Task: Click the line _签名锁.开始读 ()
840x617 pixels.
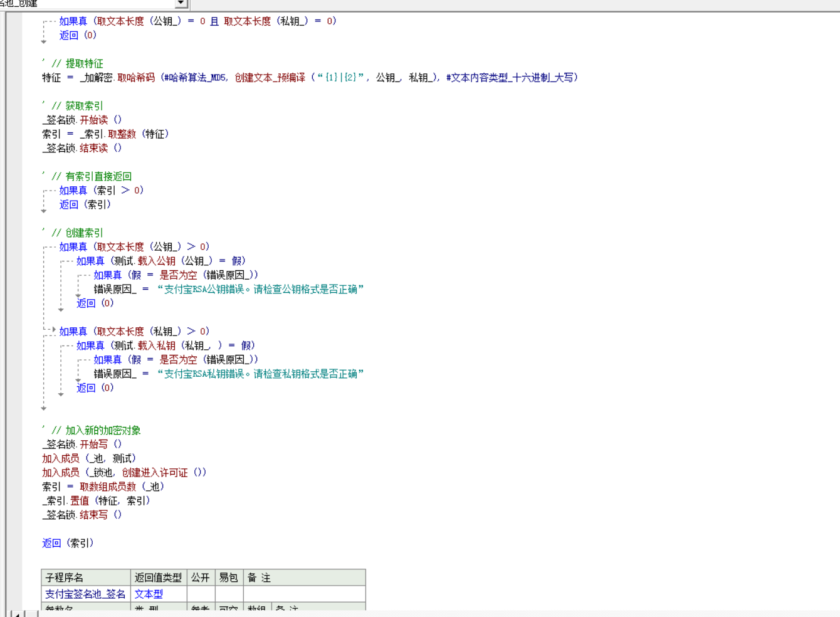Action: tap(82, 120)
